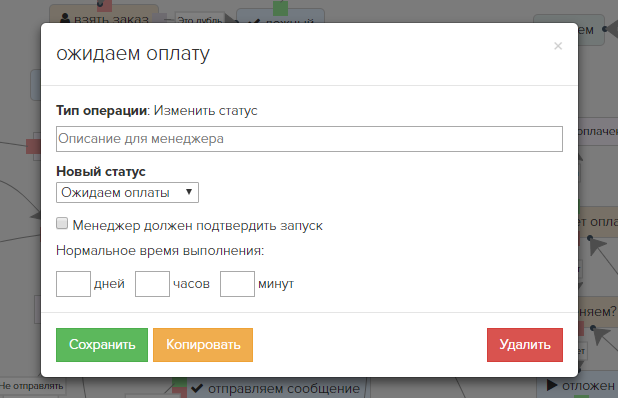Click the 'Сохранить' button
Screen dimensions: 618x398
(x=102, y=345)
